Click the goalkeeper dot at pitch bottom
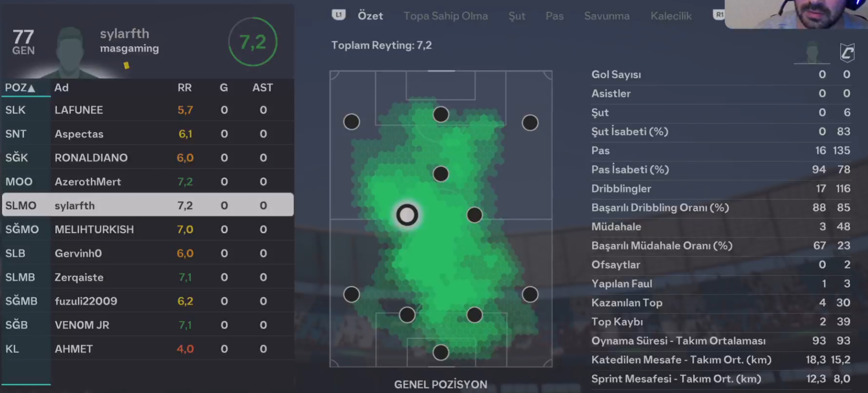 [441, 352]
